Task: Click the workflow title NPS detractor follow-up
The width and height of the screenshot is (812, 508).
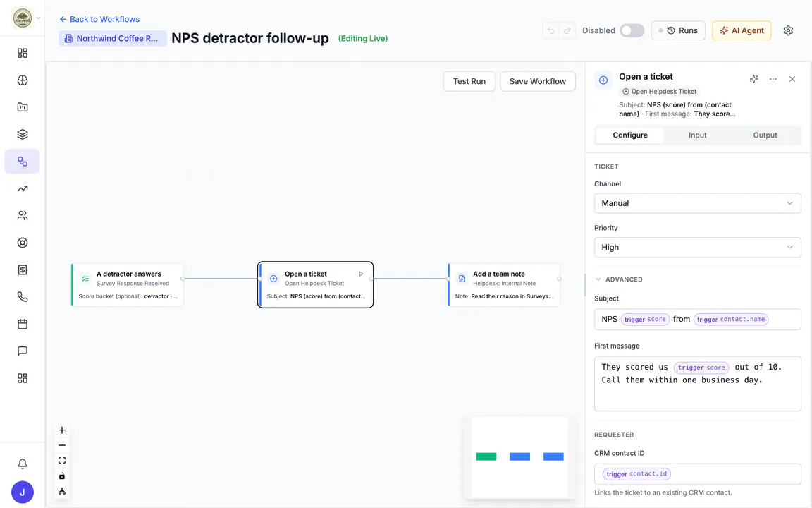Action: click(x=250, y=38)
